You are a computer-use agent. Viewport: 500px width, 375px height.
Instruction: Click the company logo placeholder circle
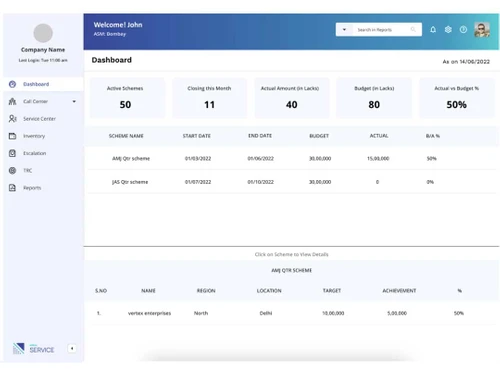tap(43, 33)
